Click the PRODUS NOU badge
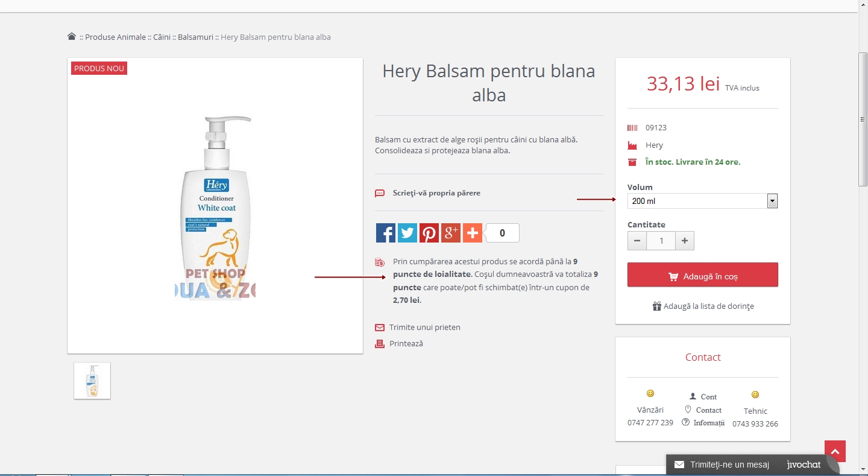 (99, 68)
